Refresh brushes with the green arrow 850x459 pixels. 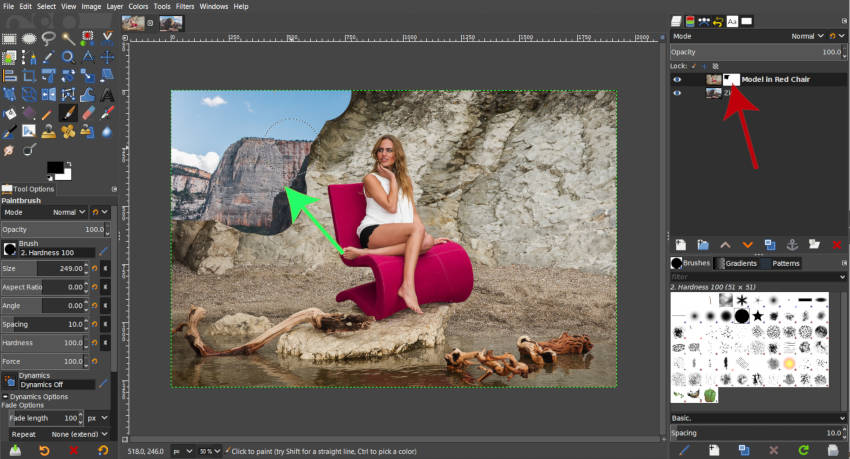[x=803, y=450]
